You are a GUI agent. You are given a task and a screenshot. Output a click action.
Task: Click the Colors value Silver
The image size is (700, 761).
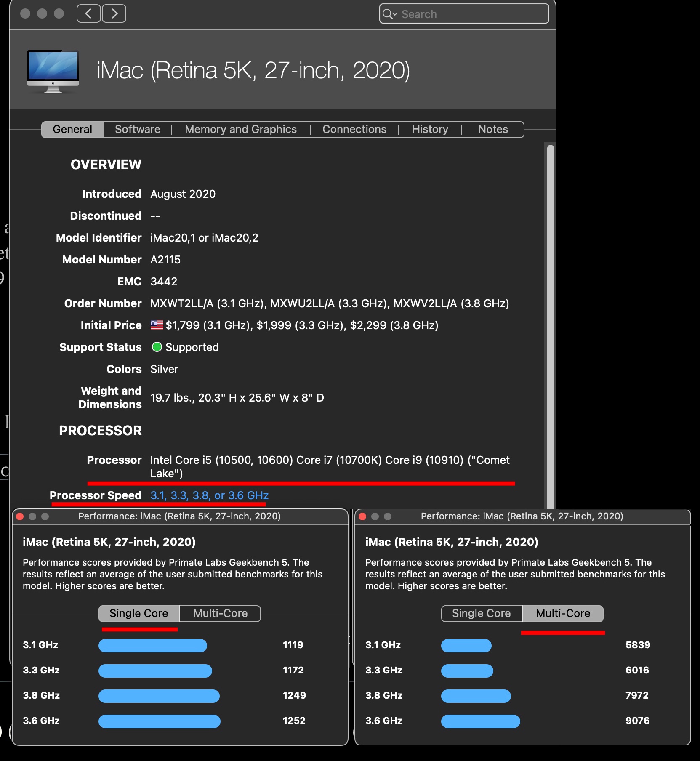(x=164, y=369)
